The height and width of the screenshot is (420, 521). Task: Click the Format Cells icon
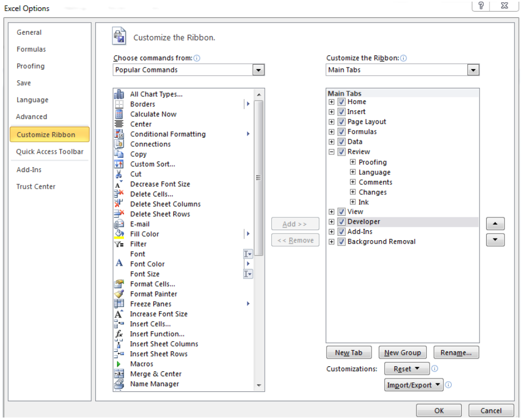pos(119,284)
